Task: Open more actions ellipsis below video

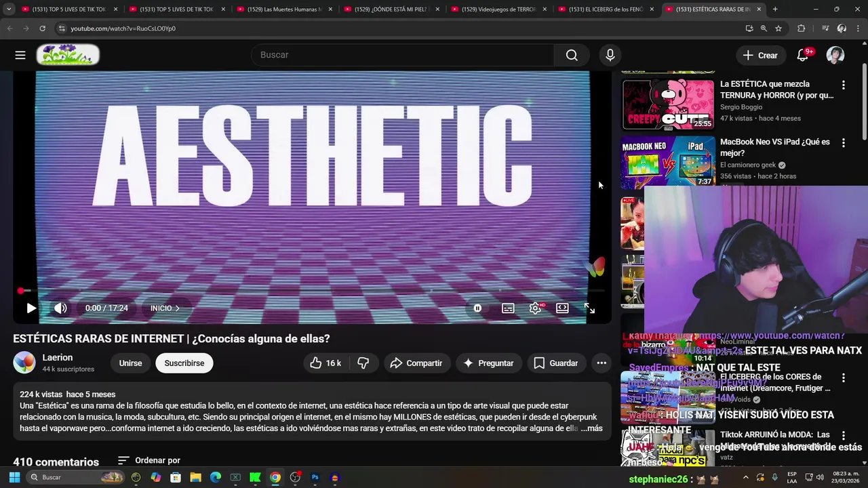Action: (601, 363)
